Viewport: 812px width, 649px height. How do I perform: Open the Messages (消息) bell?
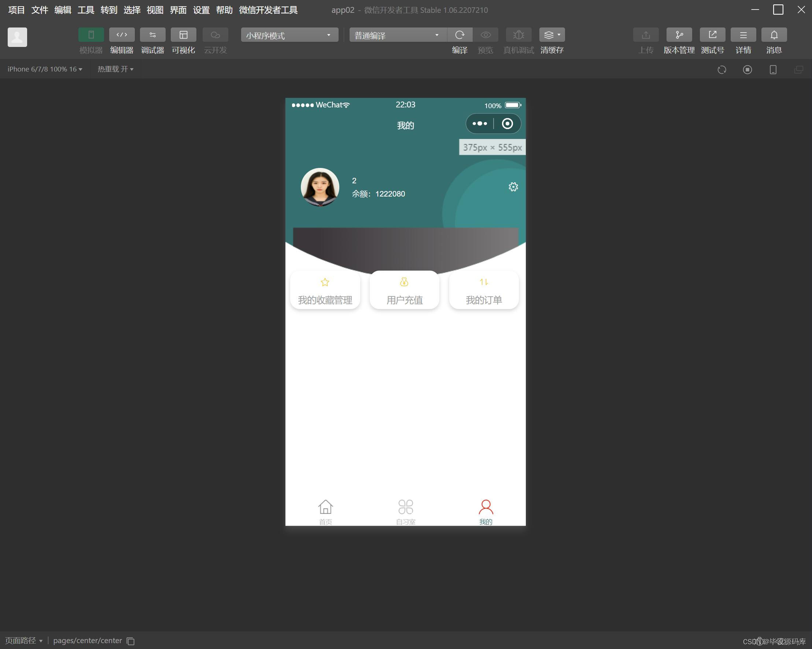774,35
